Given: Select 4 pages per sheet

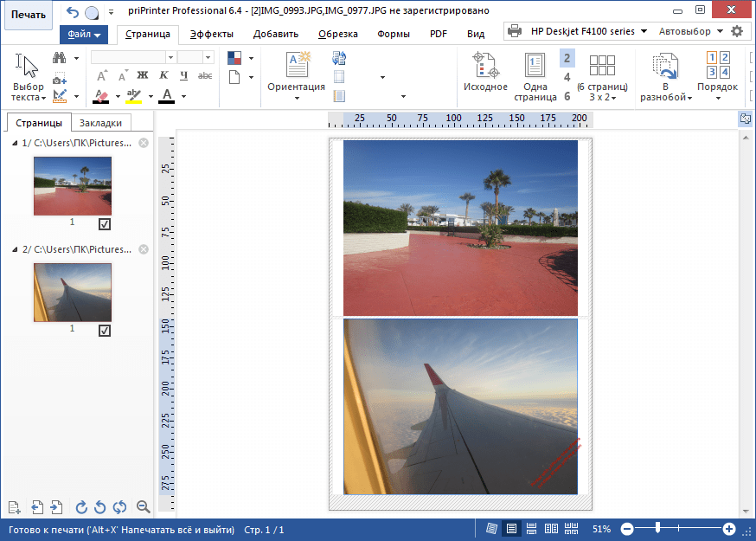Looking at the screenshot, I should pyautogui.click(x=567, y=77).
